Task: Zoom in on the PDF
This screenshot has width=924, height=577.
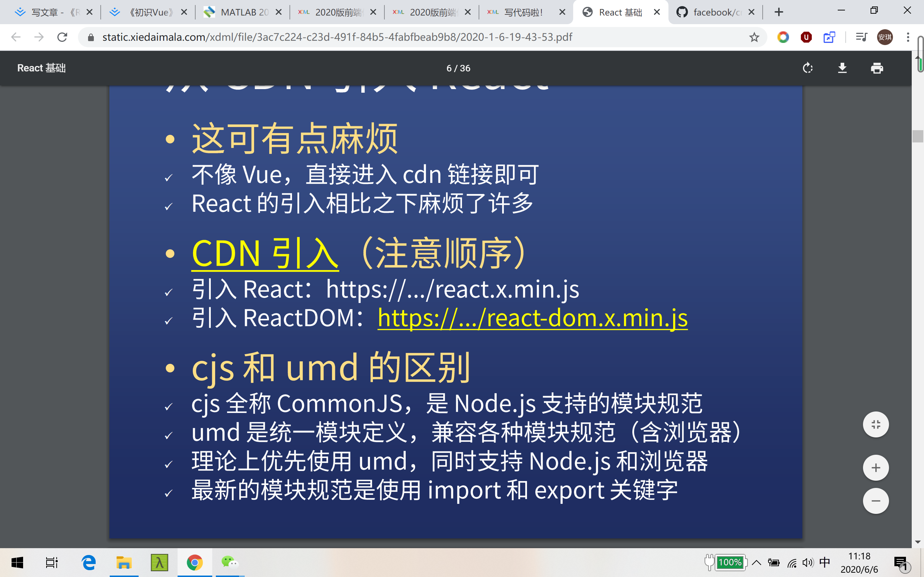Action: click(876, 467)
